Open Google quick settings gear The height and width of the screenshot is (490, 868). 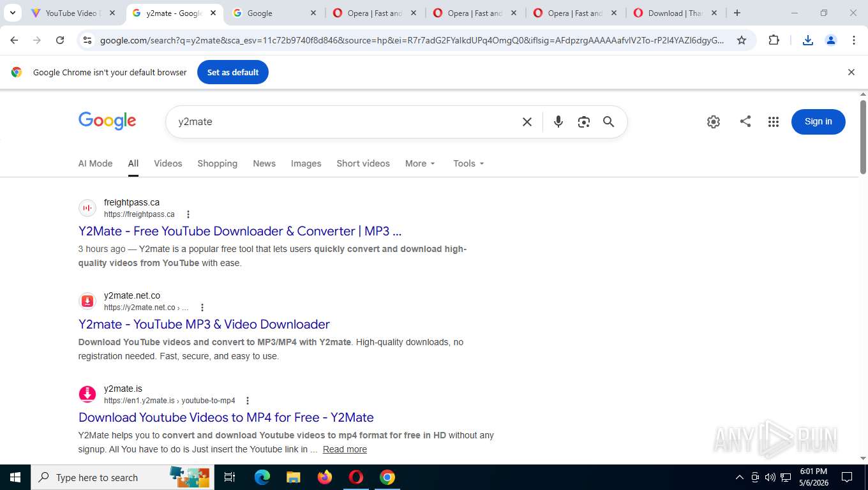714,122
